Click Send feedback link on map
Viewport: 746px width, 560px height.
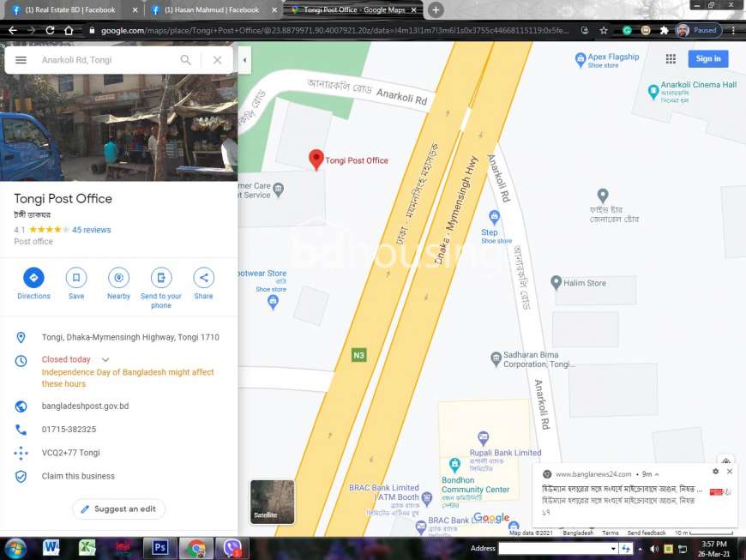coord(646,533)
